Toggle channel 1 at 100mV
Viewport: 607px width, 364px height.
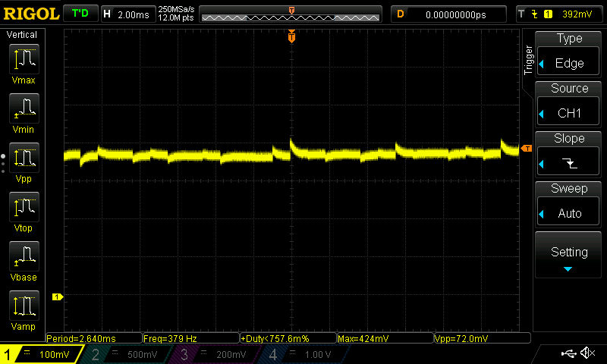click(41, 354)
